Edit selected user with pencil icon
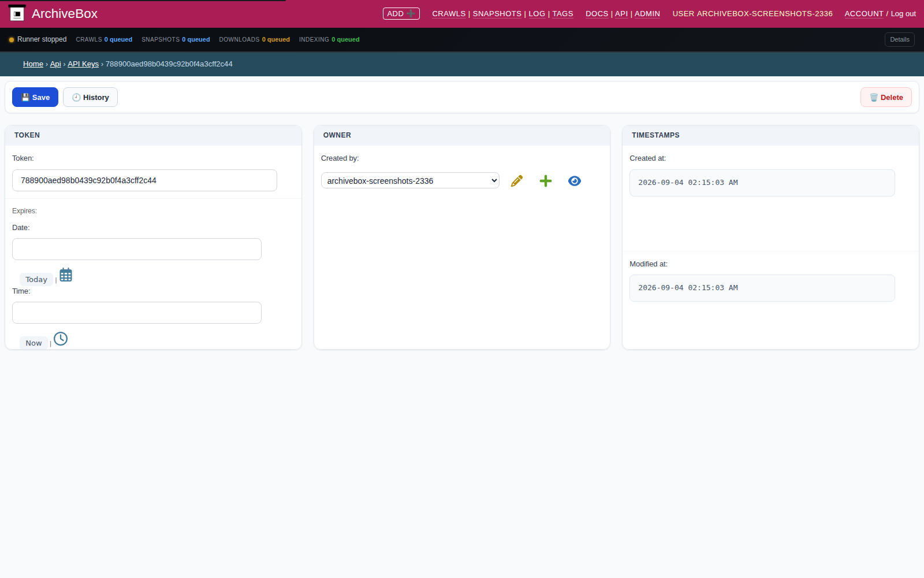The image size is (924, 578). click(x=517, y=181)
